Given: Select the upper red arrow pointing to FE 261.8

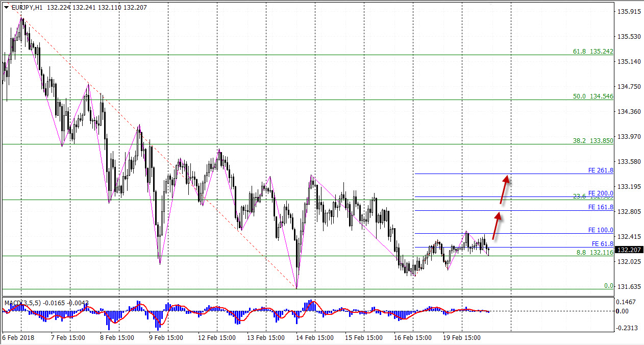Looking at the screenshot, I should 504,189.
